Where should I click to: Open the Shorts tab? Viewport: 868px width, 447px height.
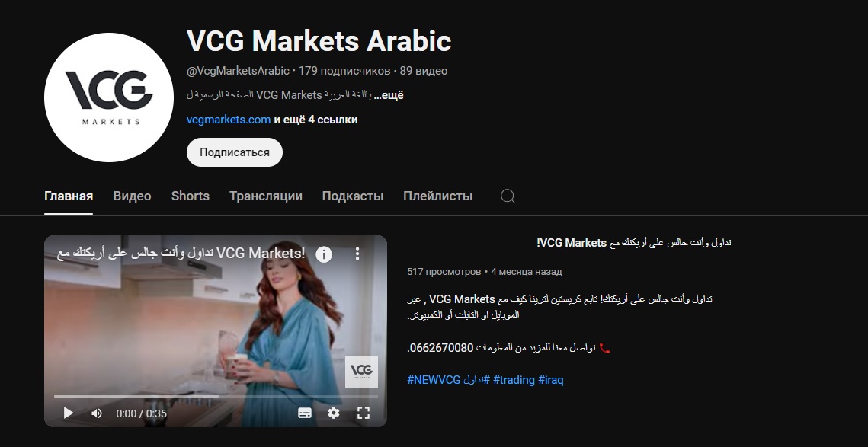(191, 196)
